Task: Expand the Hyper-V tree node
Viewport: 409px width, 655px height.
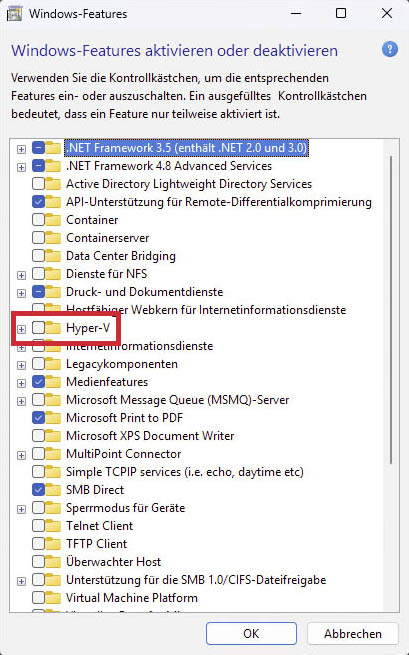Action: 21,329
